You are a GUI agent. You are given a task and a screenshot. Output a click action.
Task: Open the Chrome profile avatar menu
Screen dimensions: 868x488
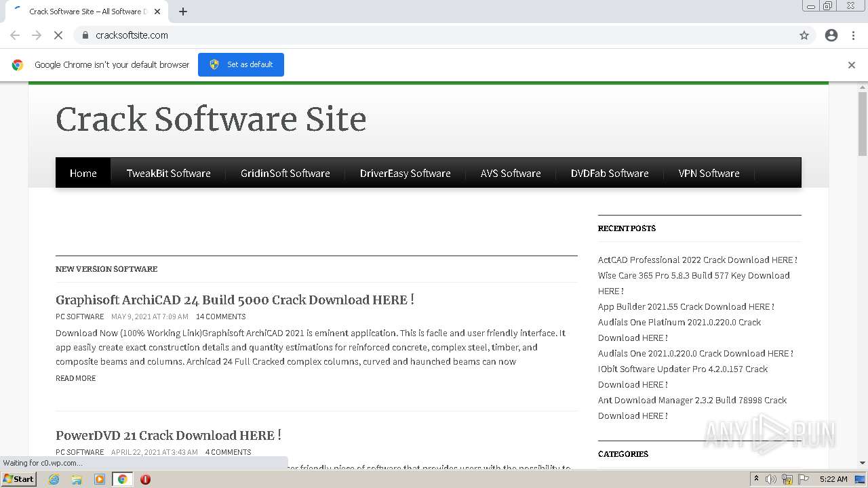pos(831,35)
